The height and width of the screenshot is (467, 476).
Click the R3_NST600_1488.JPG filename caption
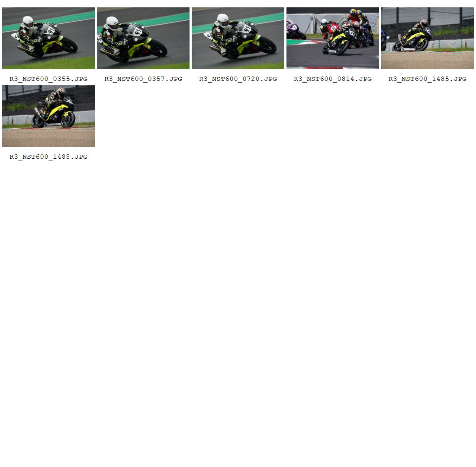pyautogui.click(x=48, y=157)
